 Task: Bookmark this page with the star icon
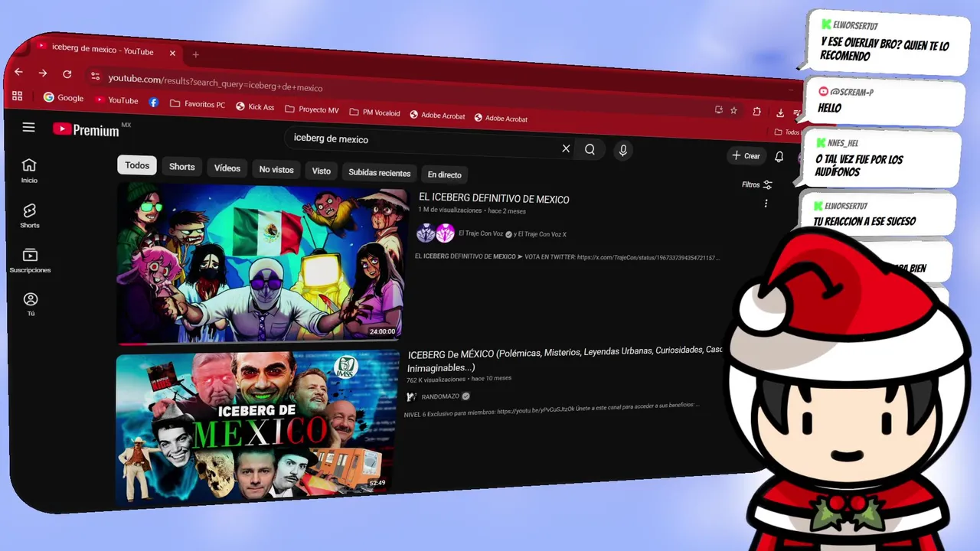pyautogui.click(x=733, y=110)
